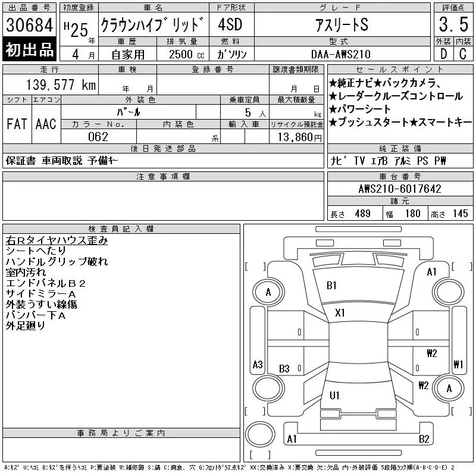Click inspector note エンドパネルB2
Viewport: 476px width, 476px height.
click(x=46, y=283)
